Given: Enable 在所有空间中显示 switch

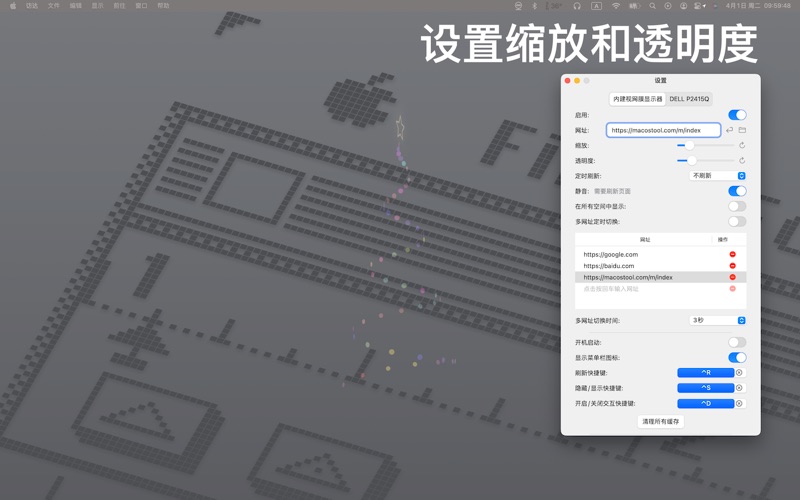Looking at the screenshot, I should [x=737, y=206].
